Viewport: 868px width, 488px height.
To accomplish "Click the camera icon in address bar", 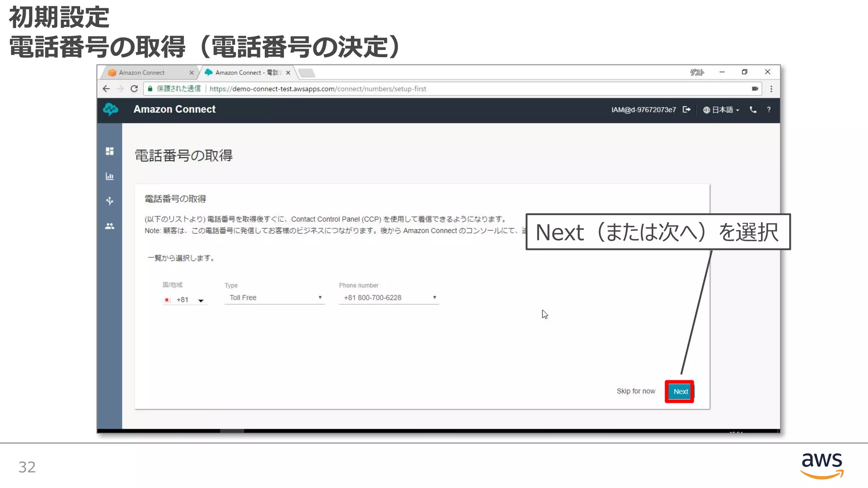I will click(755, 89).
